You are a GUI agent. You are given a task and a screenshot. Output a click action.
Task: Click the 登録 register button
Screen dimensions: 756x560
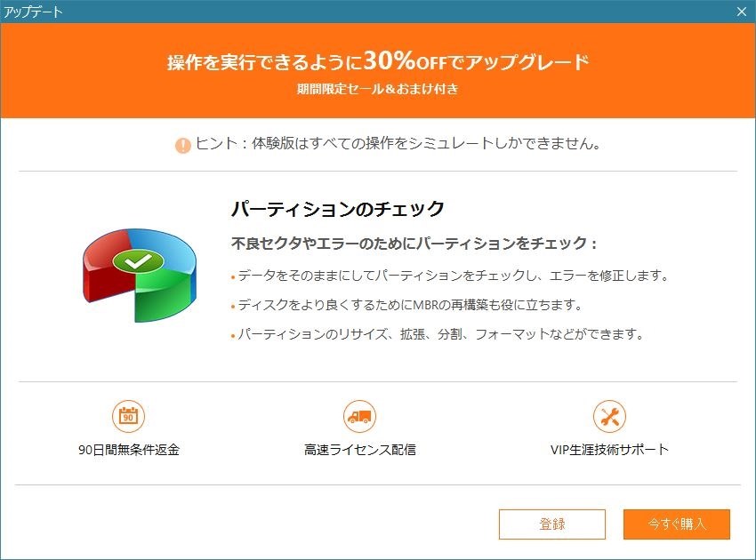[552, 524]
